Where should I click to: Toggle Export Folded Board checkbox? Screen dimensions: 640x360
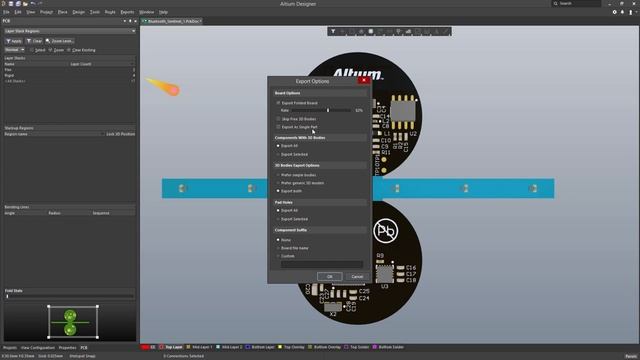pyautogui.click(x=278, y=103)
